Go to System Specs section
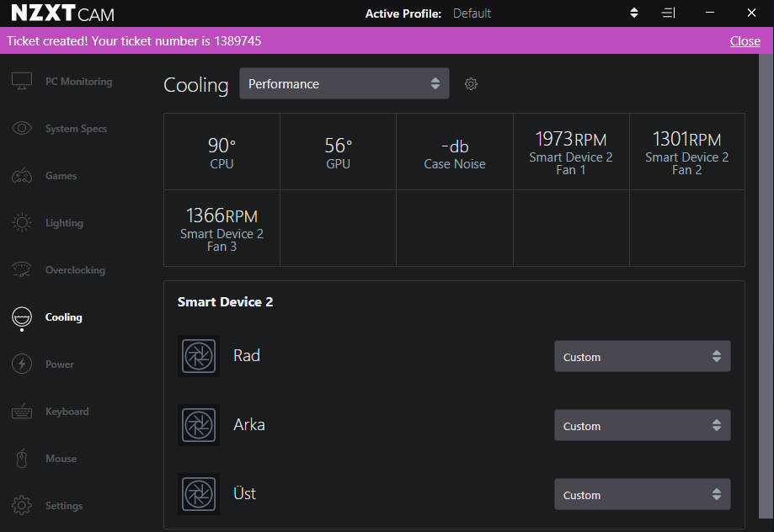The width and height of the screenshot is (774, 532). click(76, 128)
